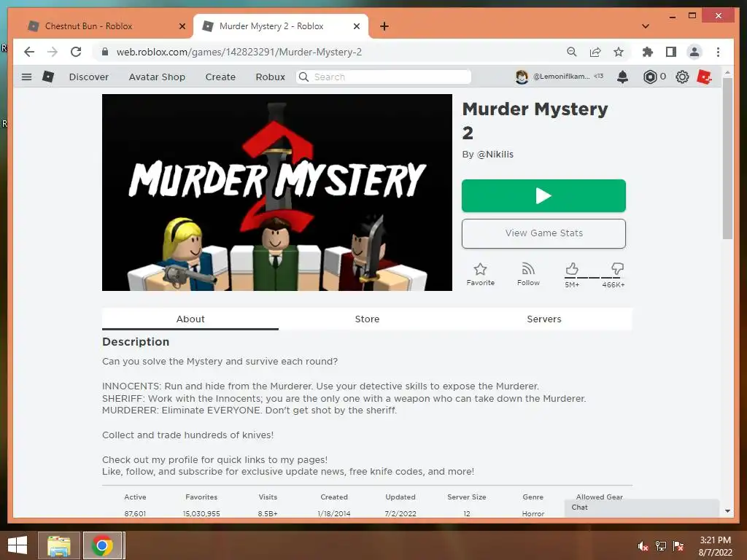Click View Game Stats button
747x560 pixels.
tap(543, 233)
